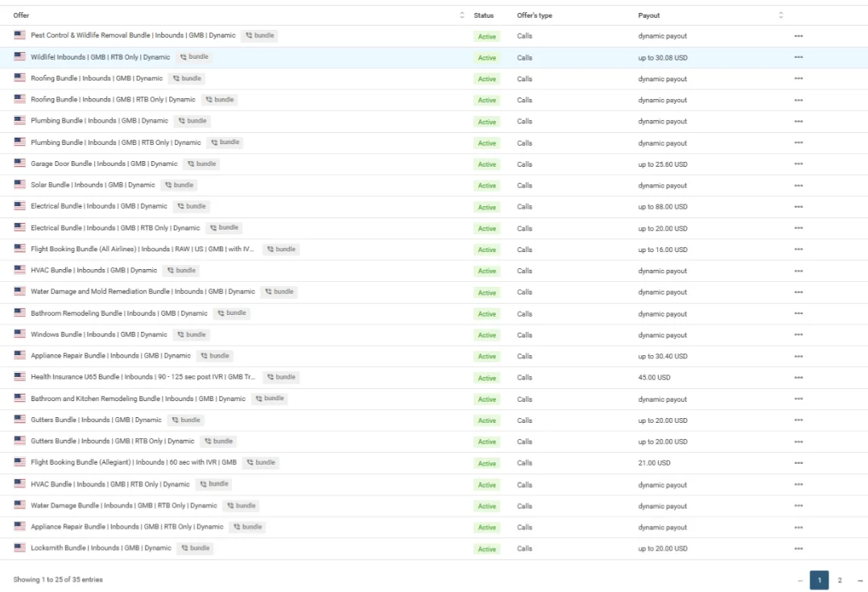
Task: Open Water Damage and Mold Remediation Bundle offer
Action: [x=143, y=292]
